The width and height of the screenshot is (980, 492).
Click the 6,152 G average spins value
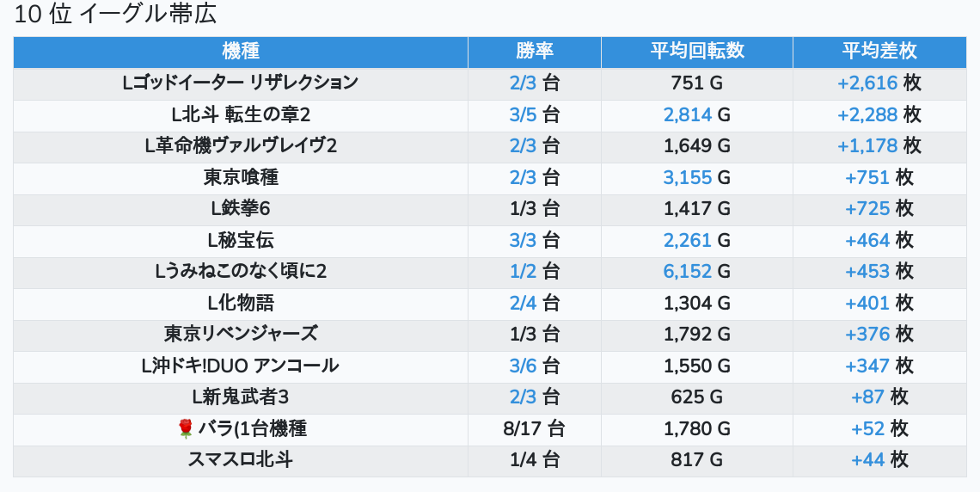pyautogui.click(x=697, y=272)
